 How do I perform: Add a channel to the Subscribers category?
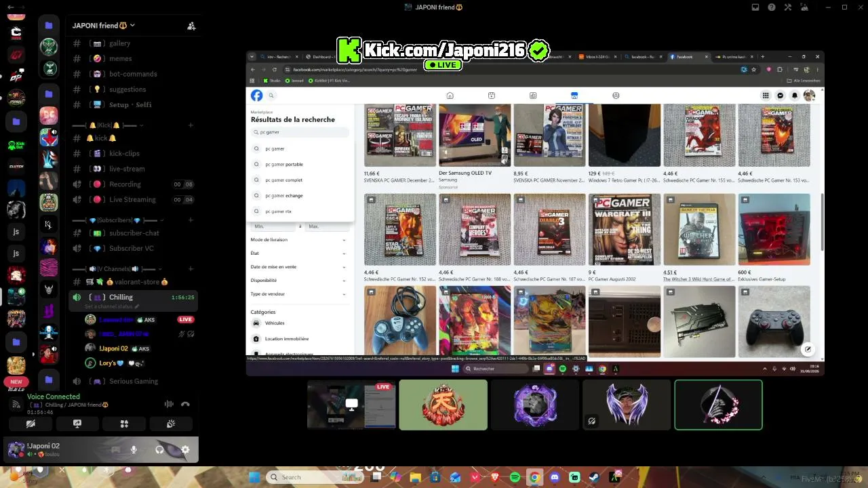(x=191, y=220)
